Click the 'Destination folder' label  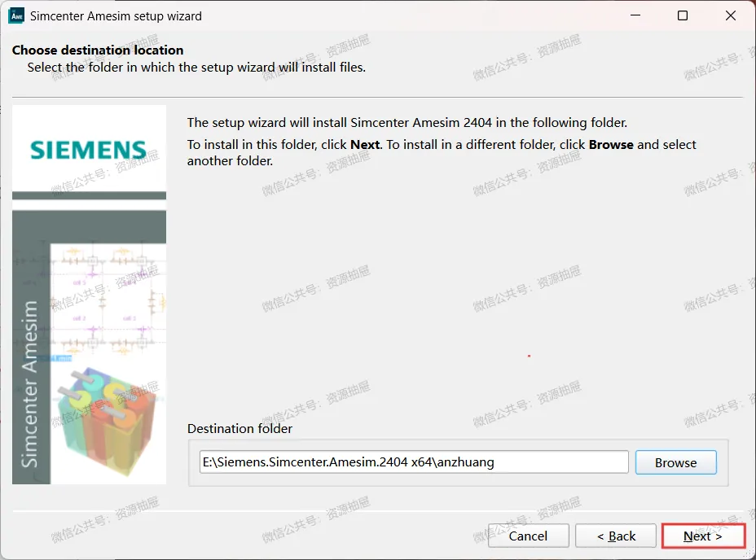[240, 428]
